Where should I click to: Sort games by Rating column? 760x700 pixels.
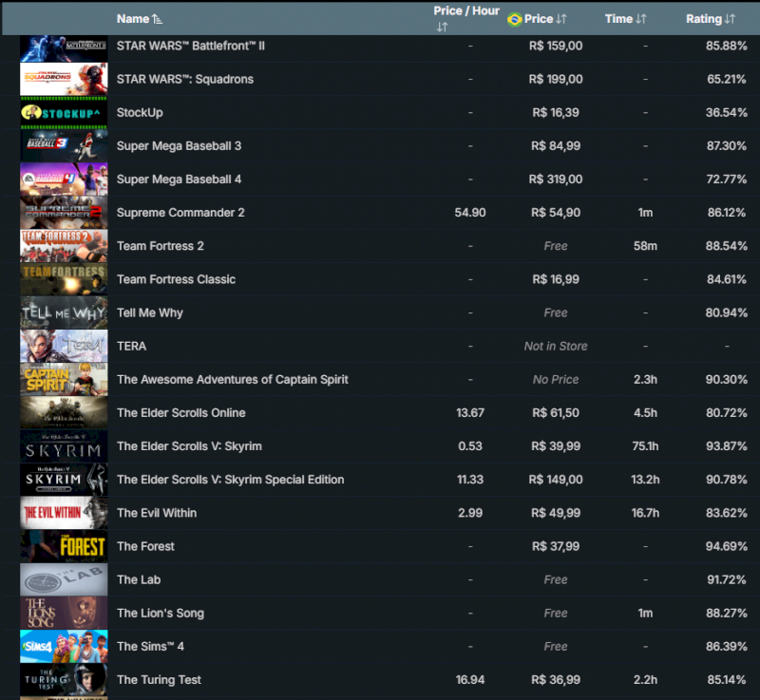click(x=711, y=19)
